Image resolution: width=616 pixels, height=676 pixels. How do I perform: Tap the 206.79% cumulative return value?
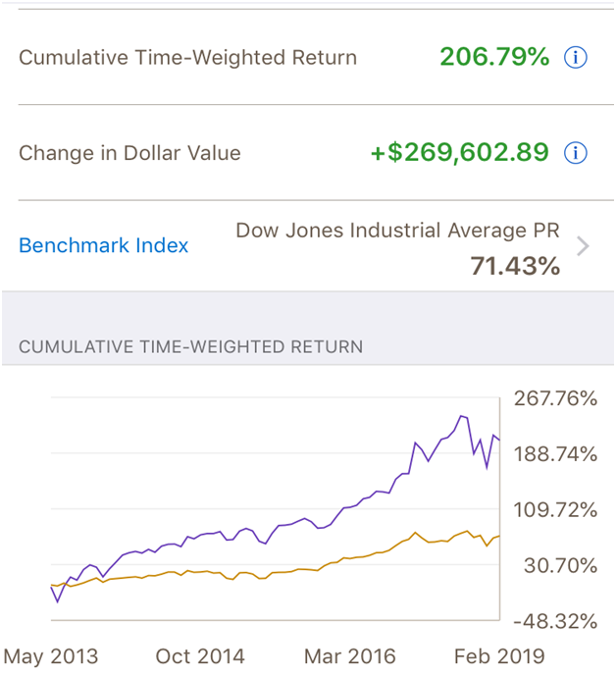point(494,57)
